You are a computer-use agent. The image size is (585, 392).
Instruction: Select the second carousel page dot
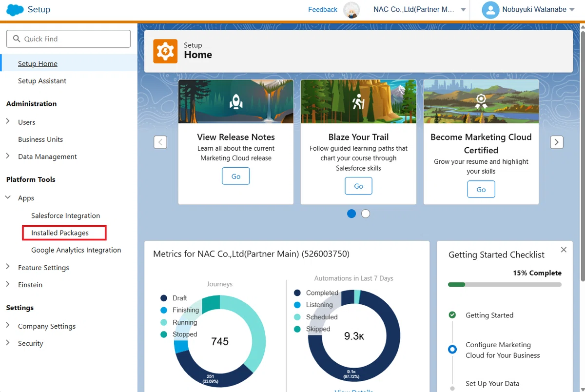coord(366,214)
